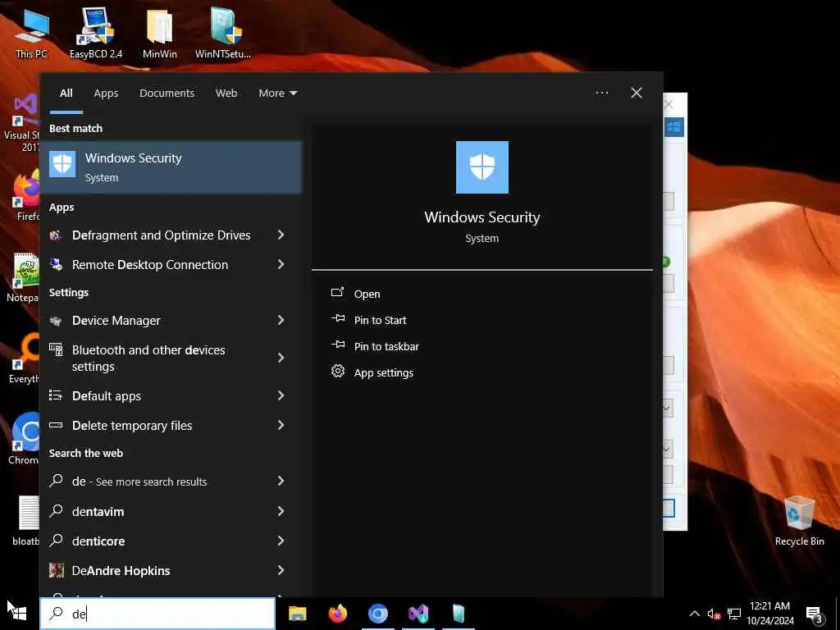Click the Delete temporary files icon
The width and height of the screenshot is (840, 630).
coord(56,426)
